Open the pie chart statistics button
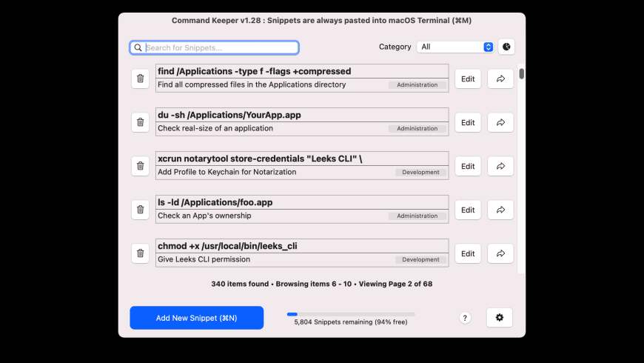644x363 pixels. (506, 47)
